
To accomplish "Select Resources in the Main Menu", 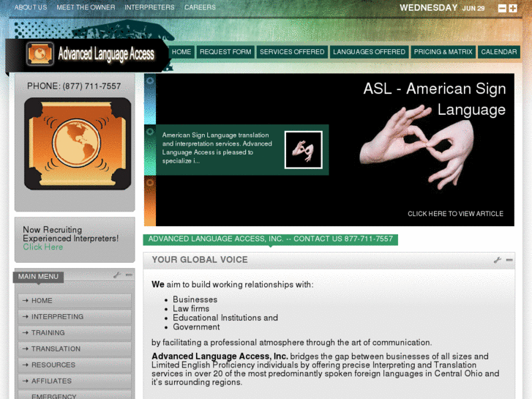I will pos(75,365).
